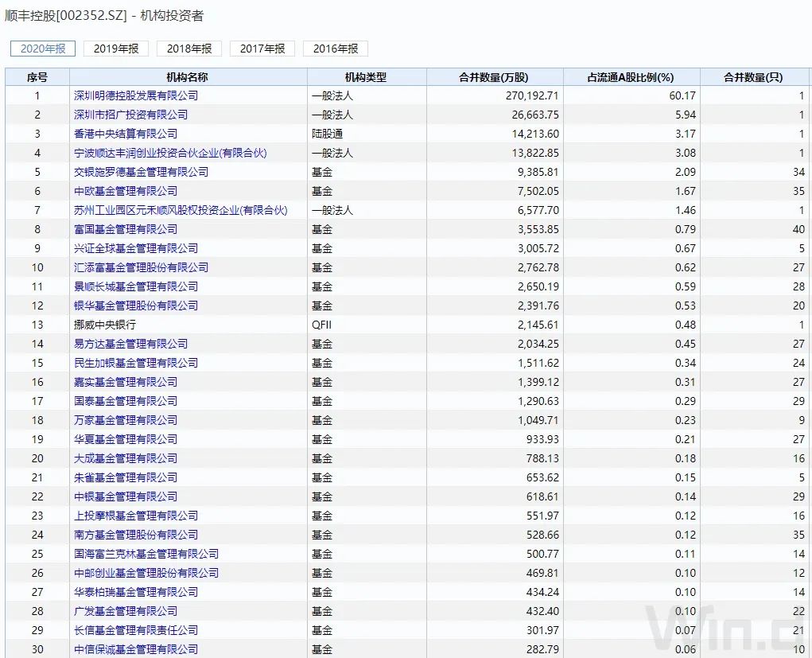Open 兴证全球基金管理有限公司 link

pyautogui.click(x=136, y=248)
